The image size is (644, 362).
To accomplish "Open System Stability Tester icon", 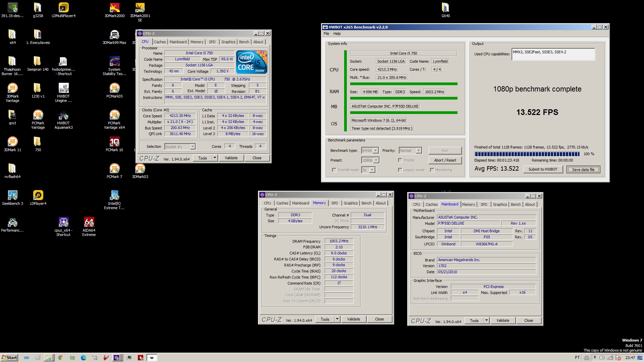I will coord(114,66).
